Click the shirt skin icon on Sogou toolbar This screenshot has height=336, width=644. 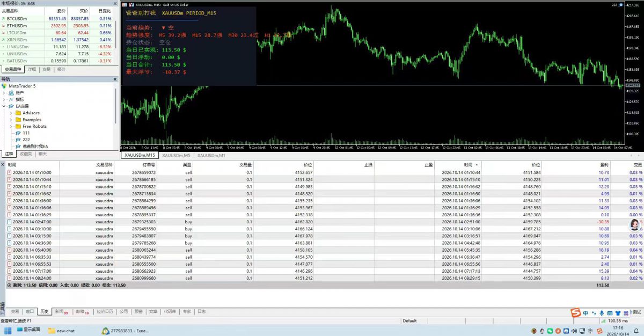(x=618, y=313)
